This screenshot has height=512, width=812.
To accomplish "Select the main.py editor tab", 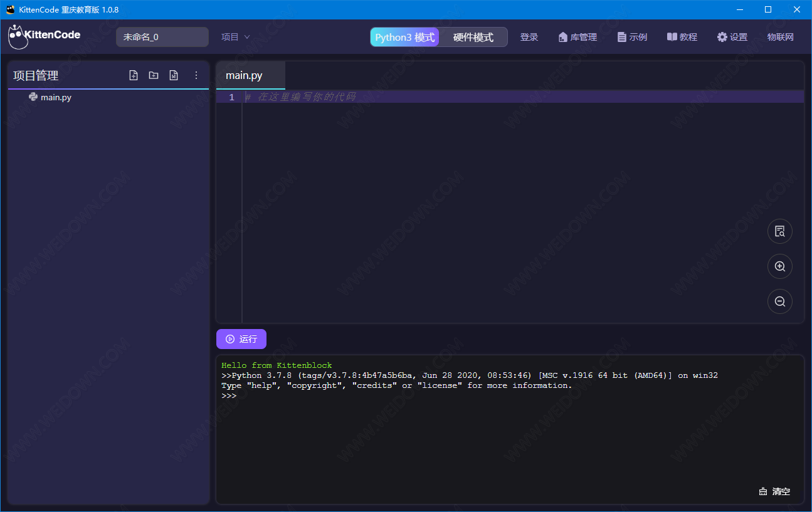I will [250, 75].
